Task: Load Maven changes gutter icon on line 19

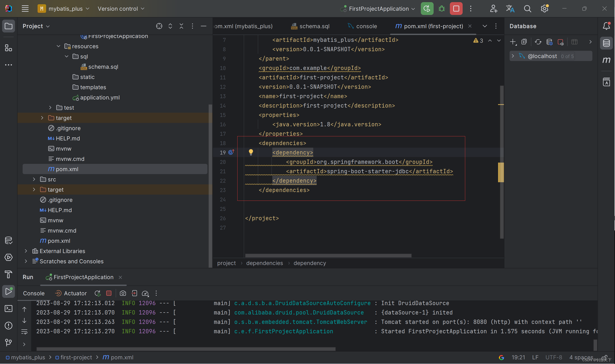Action: [x=231, y=152]
